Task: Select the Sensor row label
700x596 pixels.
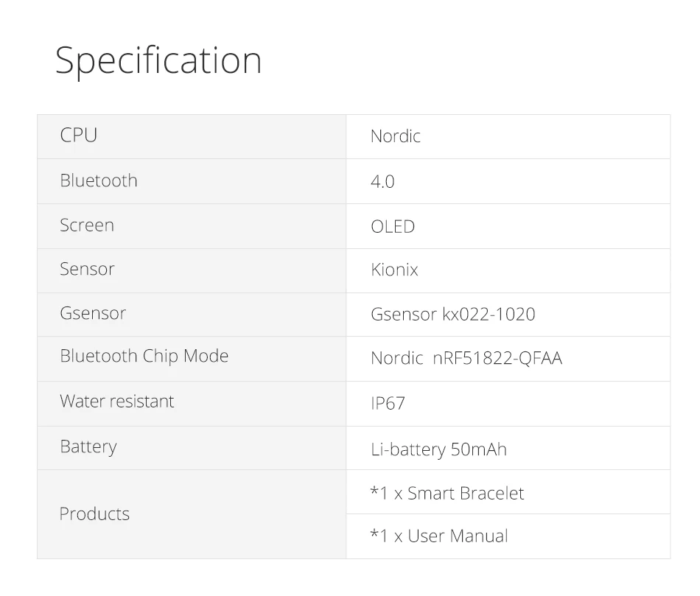Action: pos(87,270)
